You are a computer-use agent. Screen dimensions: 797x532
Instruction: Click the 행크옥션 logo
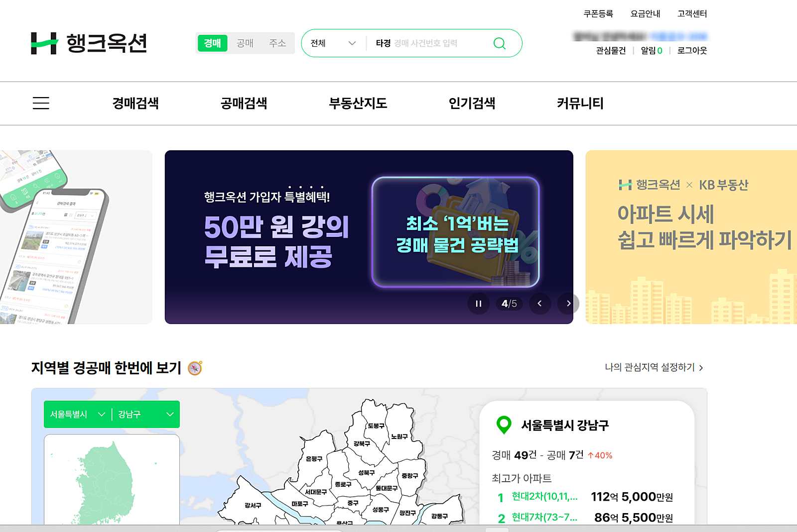point(89,43)
